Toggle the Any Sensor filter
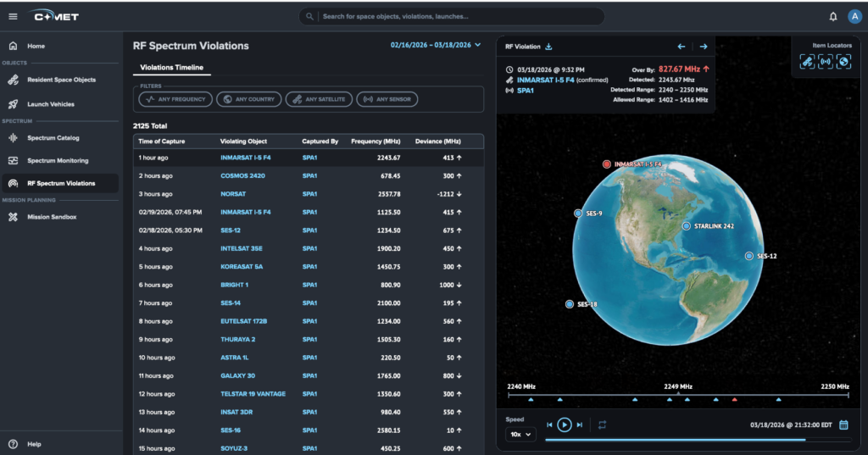The width and height of the screenshot is (868, 455). [x=387, y=99]
